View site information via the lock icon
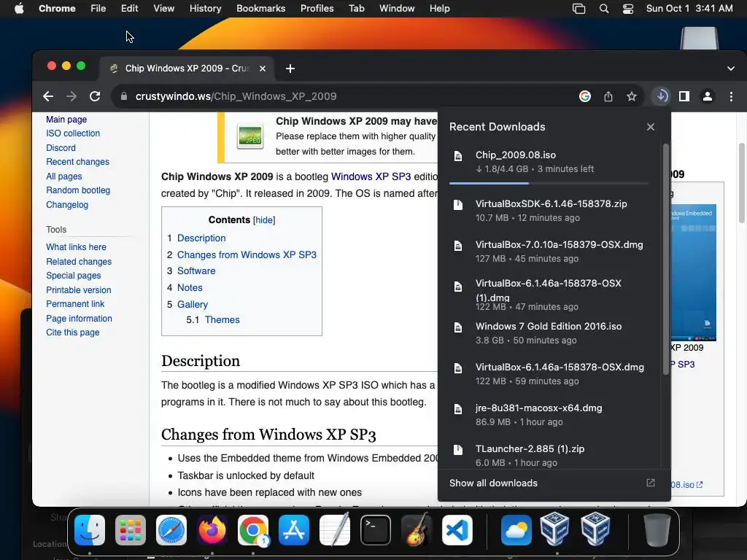This screenshot has width=747, height=560. coord(124,96)
